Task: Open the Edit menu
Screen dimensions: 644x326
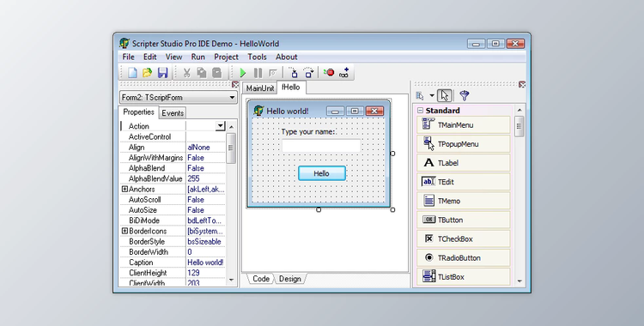Action: click(150, 57)
